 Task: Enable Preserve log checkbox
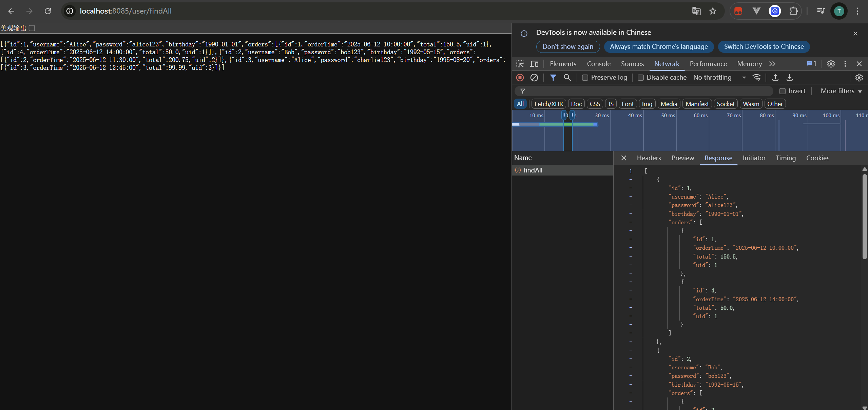(585, 78)
